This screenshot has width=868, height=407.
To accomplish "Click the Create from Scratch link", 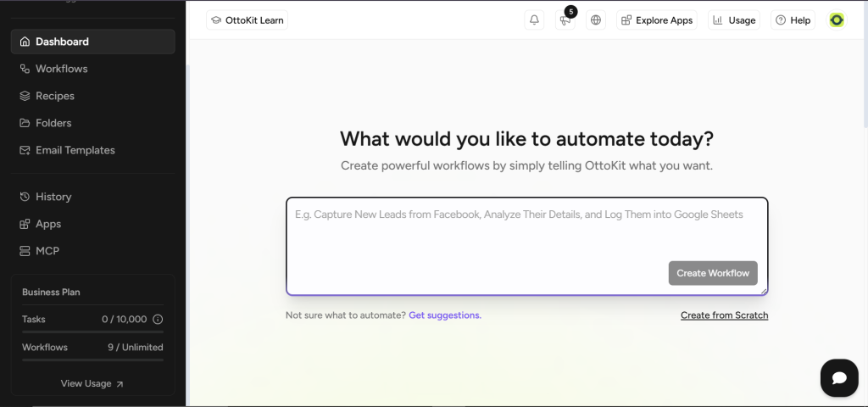I will tap(724, 315).
